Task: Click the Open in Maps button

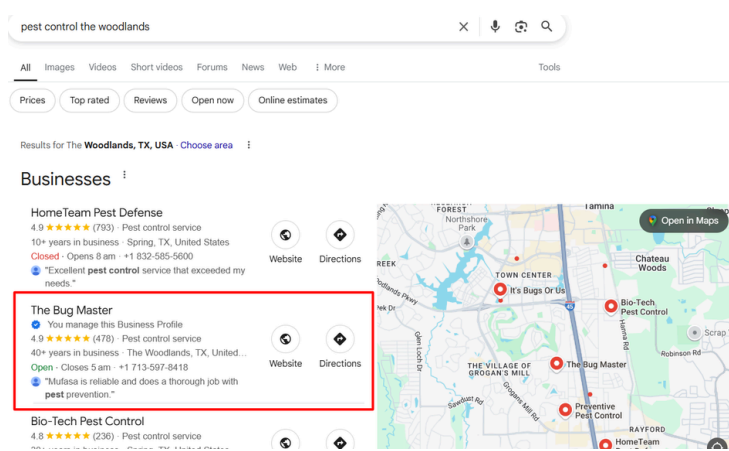Action: [683, 221]
